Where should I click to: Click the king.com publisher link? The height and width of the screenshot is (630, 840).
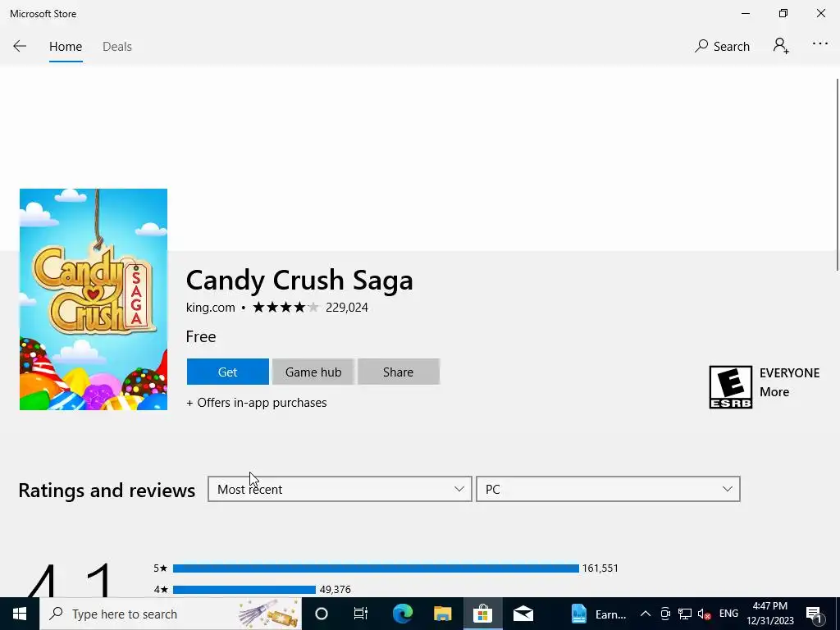(x=210, y=308)
